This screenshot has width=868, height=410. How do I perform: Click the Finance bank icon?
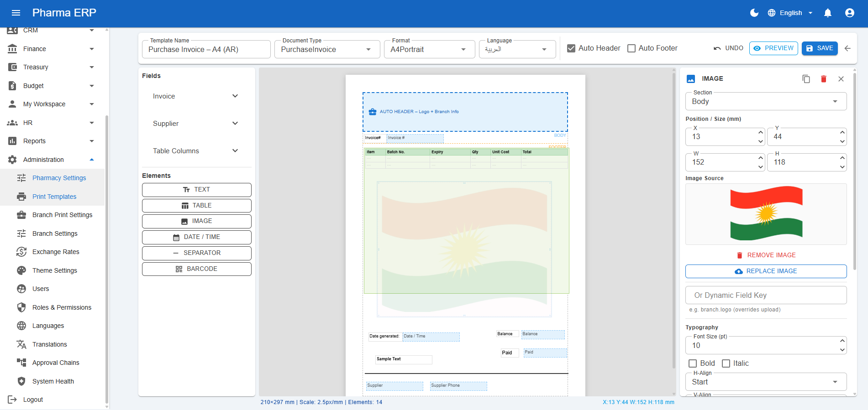12,49
